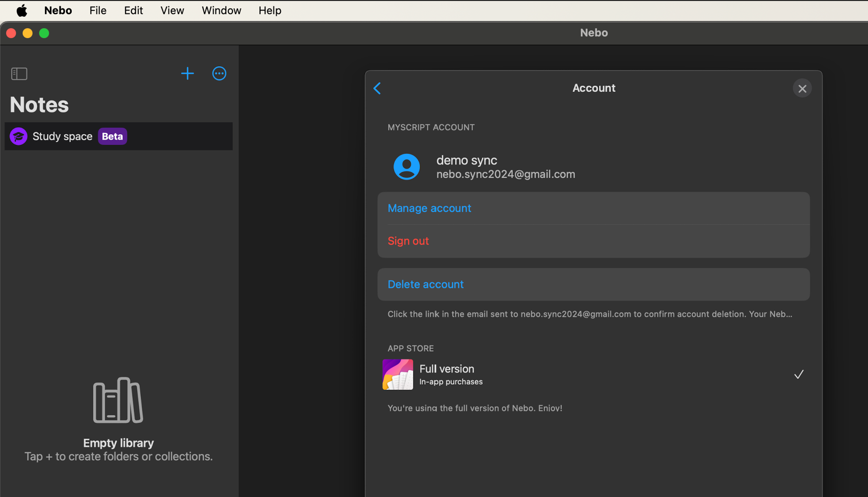
Task: Select the Full version in-app purchase row
Action: 593,374
